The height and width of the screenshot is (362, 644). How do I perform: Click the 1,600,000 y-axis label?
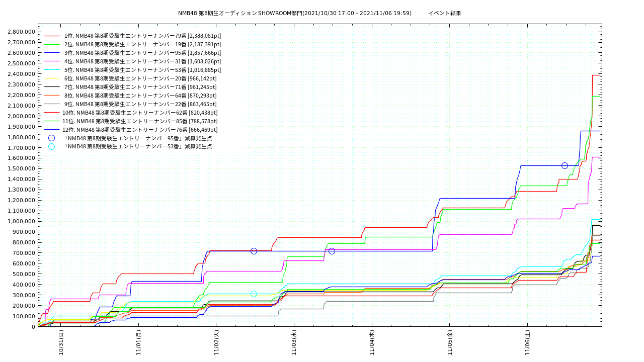tap(22, 158)
